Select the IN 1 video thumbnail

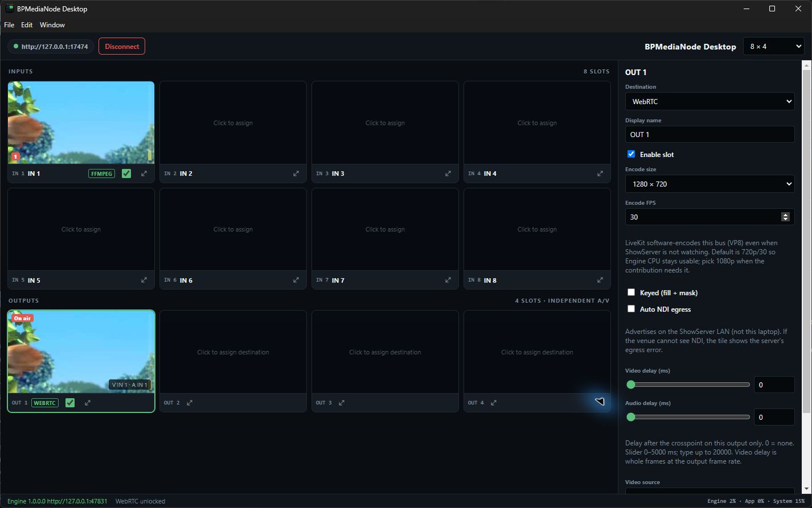[x=81, y=123]
